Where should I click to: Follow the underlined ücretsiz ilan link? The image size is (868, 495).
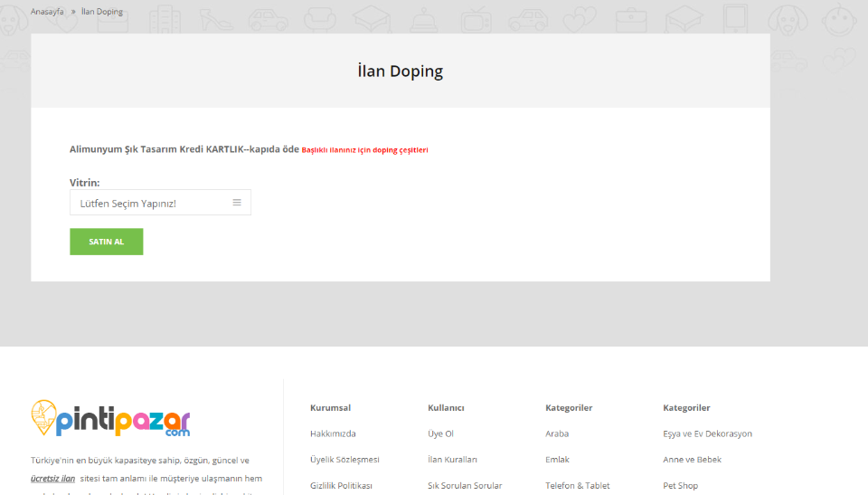(52, 478)
